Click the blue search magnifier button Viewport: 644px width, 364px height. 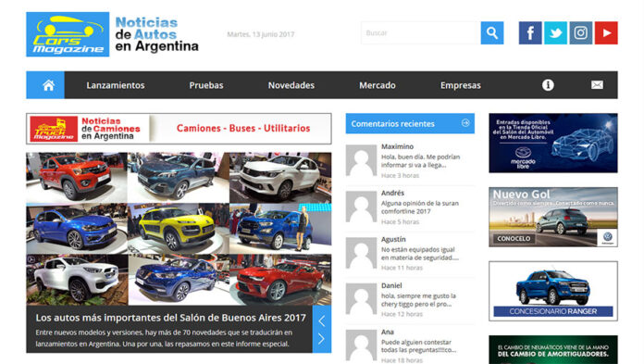pyautogui.click(x=492, y=33)
